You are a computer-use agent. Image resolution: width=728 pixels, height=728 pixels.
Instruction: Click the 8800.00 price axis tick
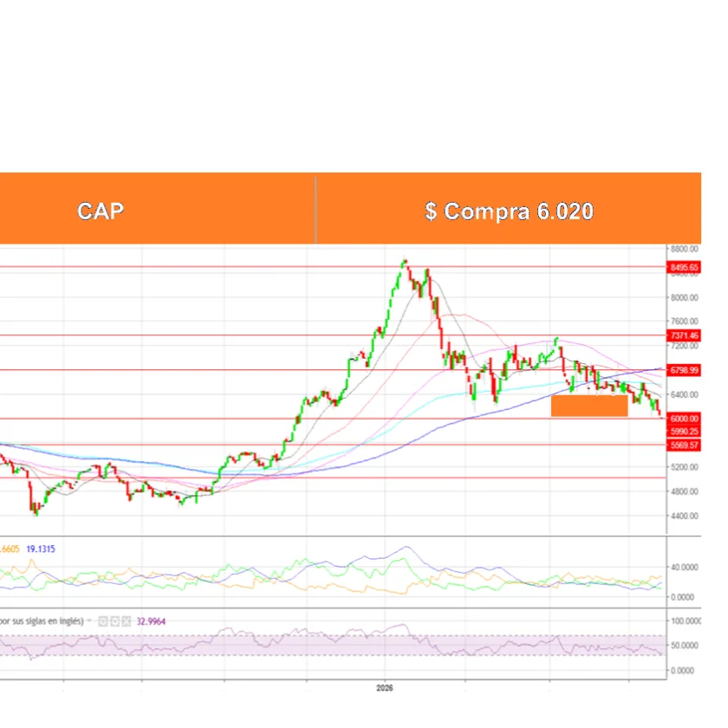tap(685, 250)
